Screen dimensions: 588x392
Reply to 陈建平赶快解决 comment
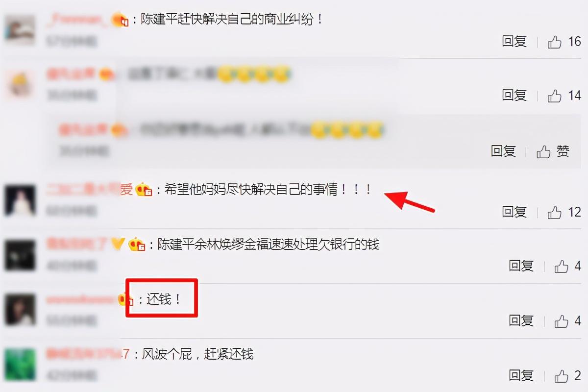pyautogui.click(x=514, y=42)
